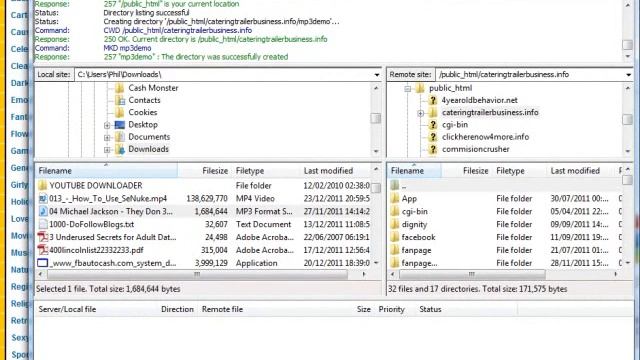
Task: Sort local files by Last modified header
Action: tap(336, 171)
